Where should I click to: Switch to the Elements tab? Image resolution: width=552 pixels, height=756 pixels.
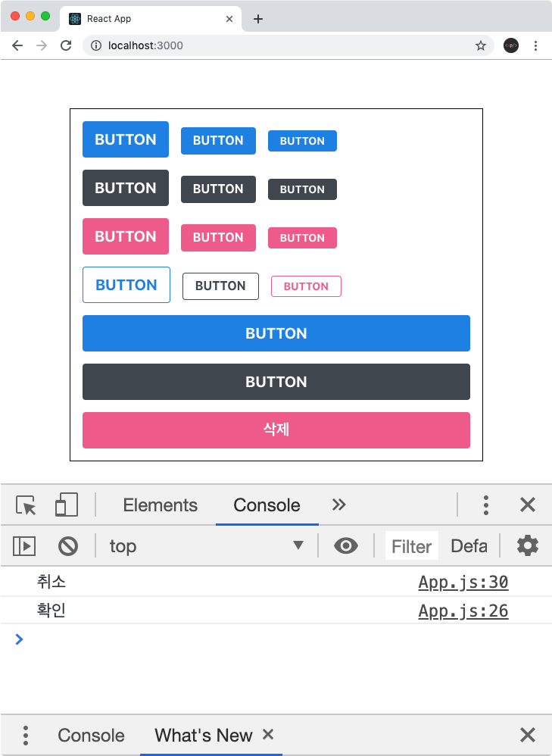click(160, 505)
